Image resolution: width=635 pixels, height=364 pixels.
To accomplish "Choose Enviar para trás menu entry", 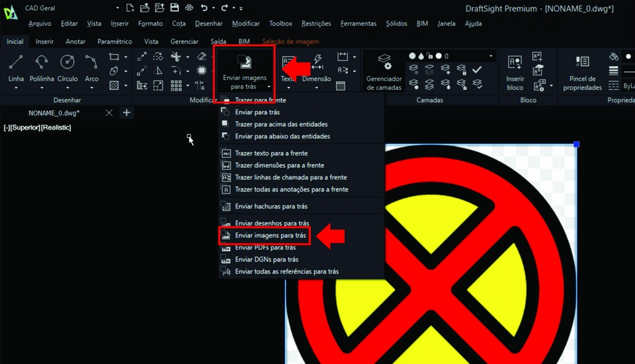I will click(x=301, y=112).
